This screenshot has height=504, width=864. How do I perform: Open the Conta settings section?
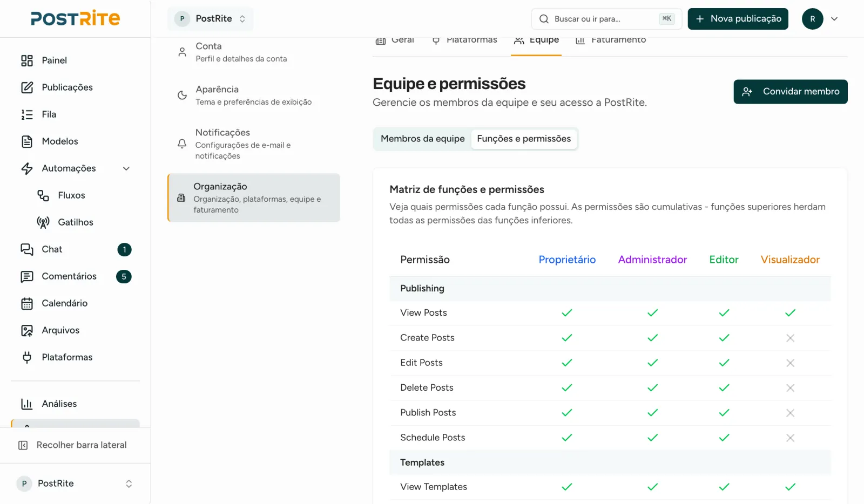coord(254,52)
